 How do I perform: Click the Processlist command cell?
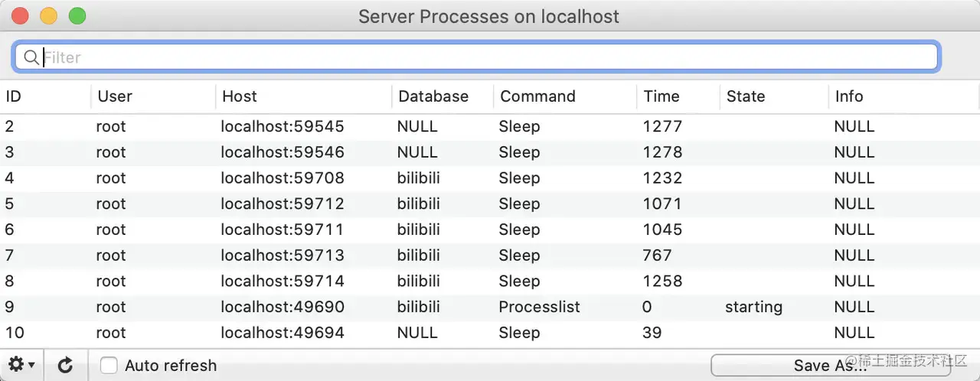(540, 308)
